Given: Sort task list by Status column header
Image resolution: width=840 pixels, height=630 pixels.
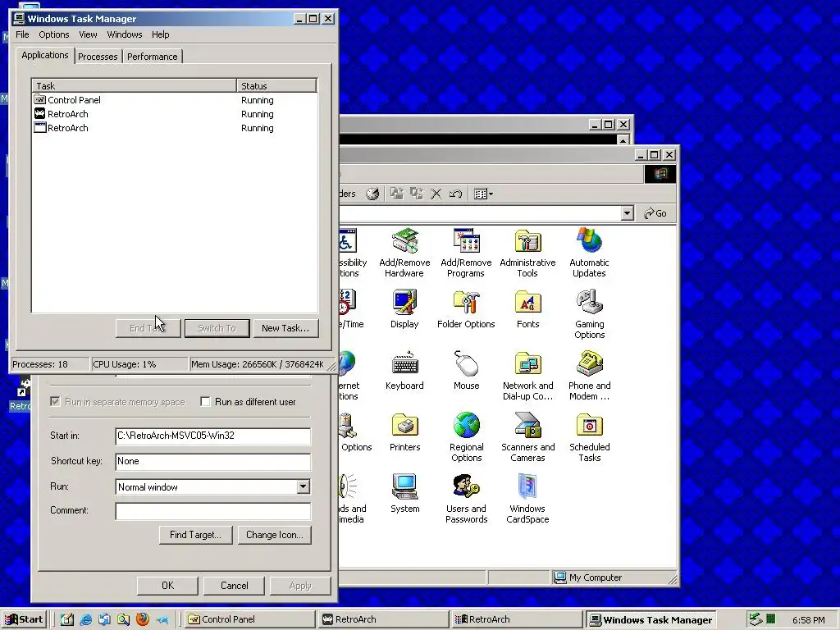Looking at the screenshot, I should (x=276, y=85).
